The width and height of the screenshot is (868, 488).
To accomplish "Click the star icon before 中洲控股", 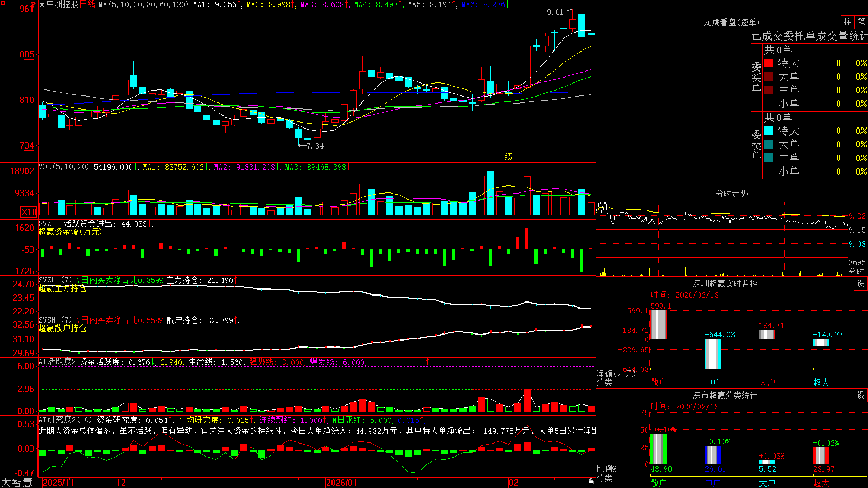I will tap(42, 4).
